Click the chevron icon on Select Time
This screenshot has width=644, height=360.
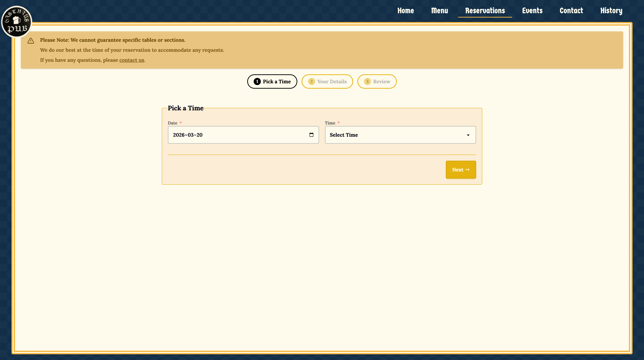pos(468,135)
